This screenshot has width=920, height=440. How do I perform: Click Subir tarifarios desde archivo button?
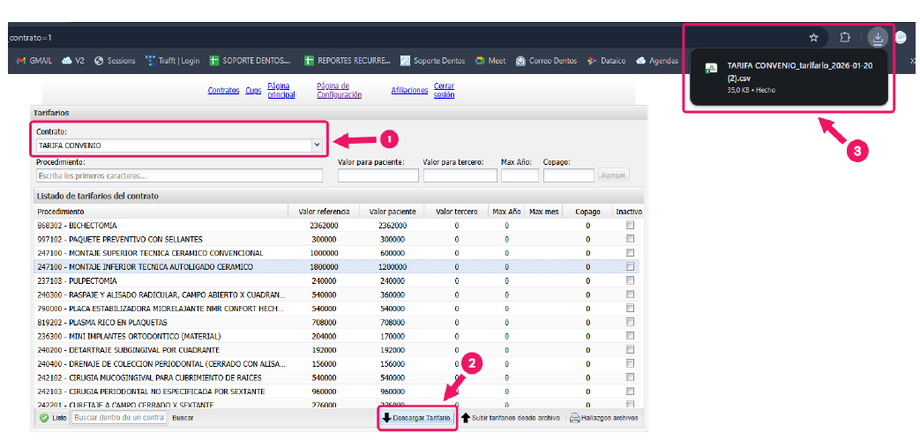510,417
